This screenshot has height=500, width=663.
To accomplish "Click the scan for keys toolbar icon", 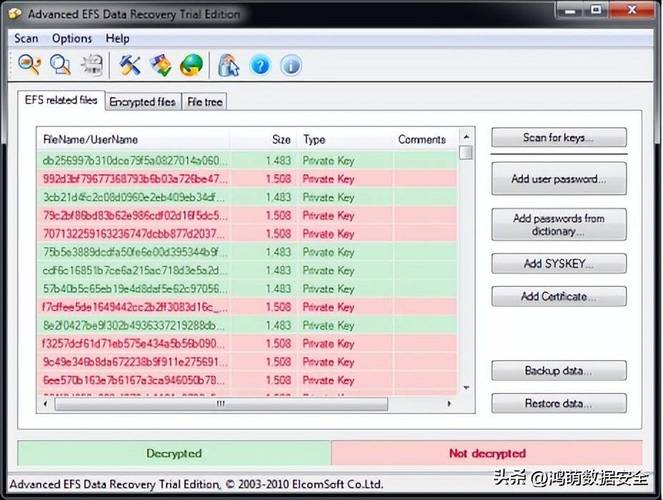I will (x=29, y=65).
